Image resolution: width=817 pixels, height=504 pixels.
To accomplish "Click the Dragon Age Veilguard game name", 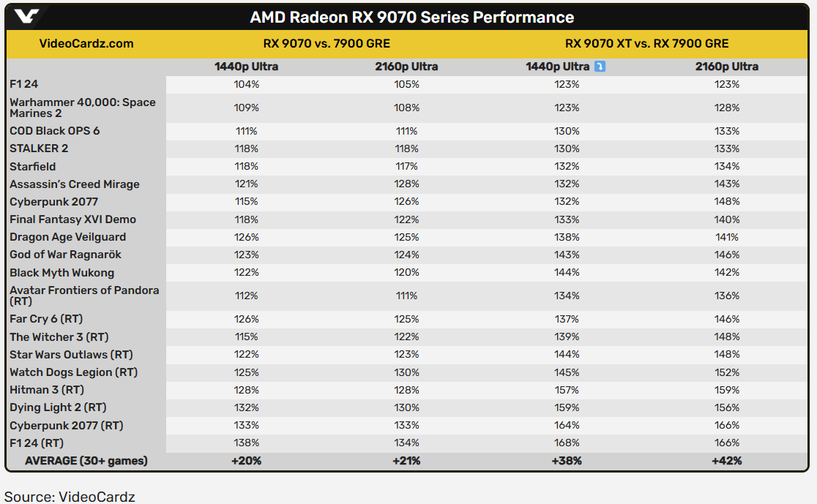I will pyautogui.click(x=67, y=237).
